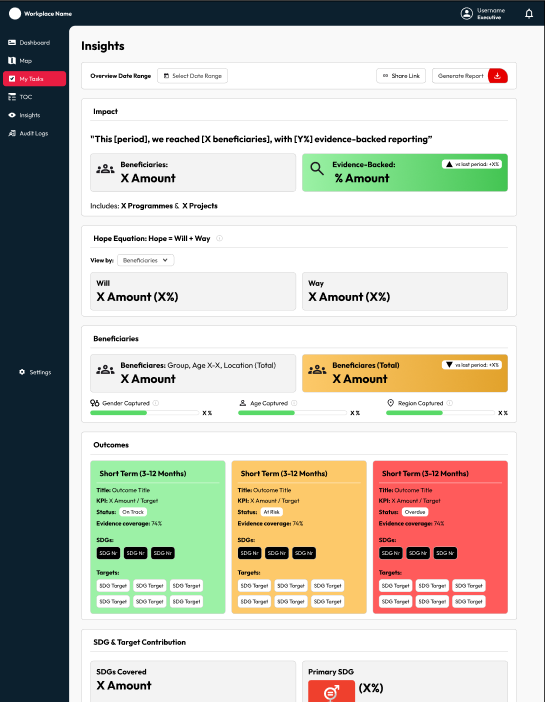The image size is (545, 702).
Task: Click the Outcomes section heading
Action: coord(111,445)
